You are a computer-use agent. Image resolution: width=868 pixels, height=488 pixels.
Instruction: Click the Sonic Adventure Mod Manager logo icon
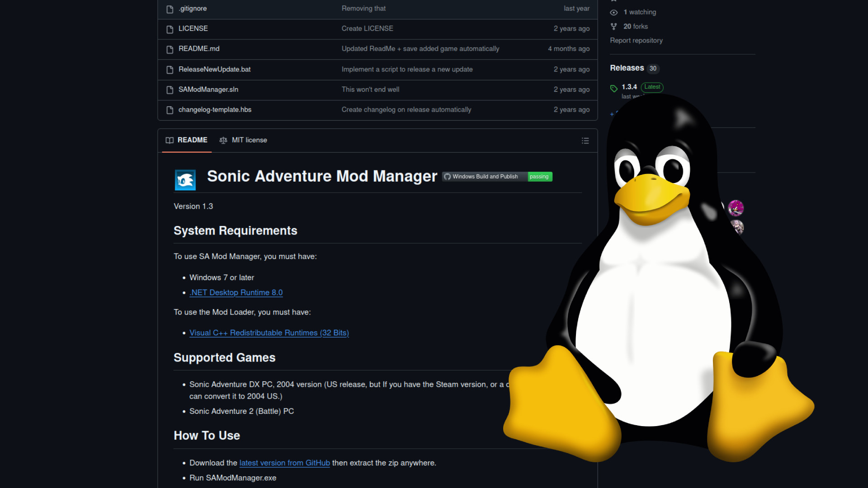(185, 180)
